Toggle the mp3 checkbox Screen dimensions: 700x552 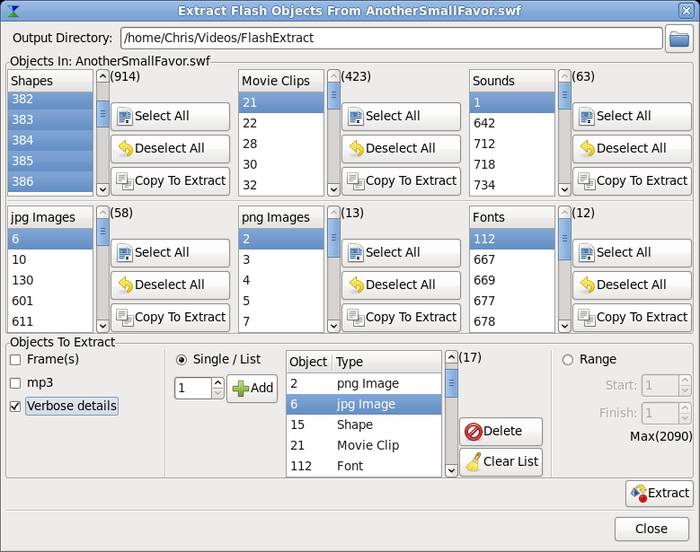[x=15, y=382]
